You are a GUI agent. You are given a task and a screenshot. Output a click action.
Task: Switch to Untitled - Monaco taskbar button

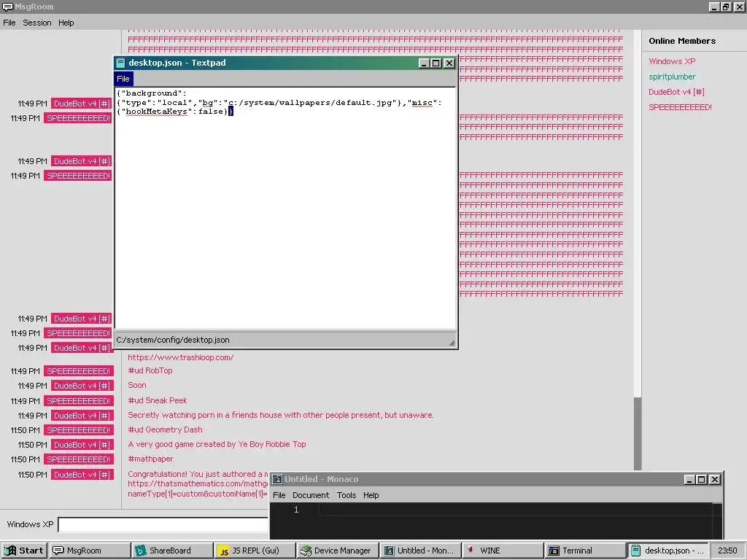pyautogui.click(x=419, y=551)
